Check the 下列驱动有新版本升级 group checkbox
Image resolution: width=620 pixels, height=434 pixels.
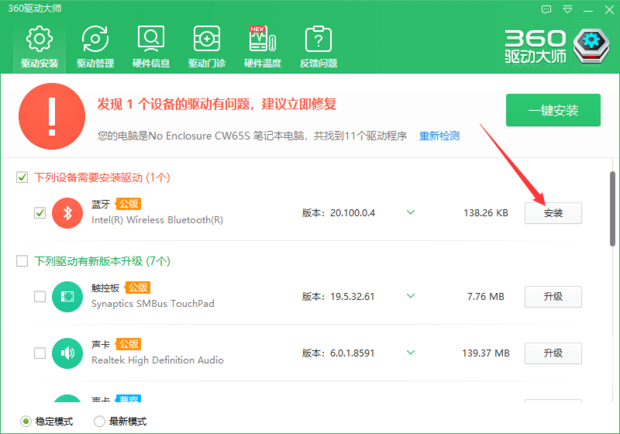click(22, 261)
